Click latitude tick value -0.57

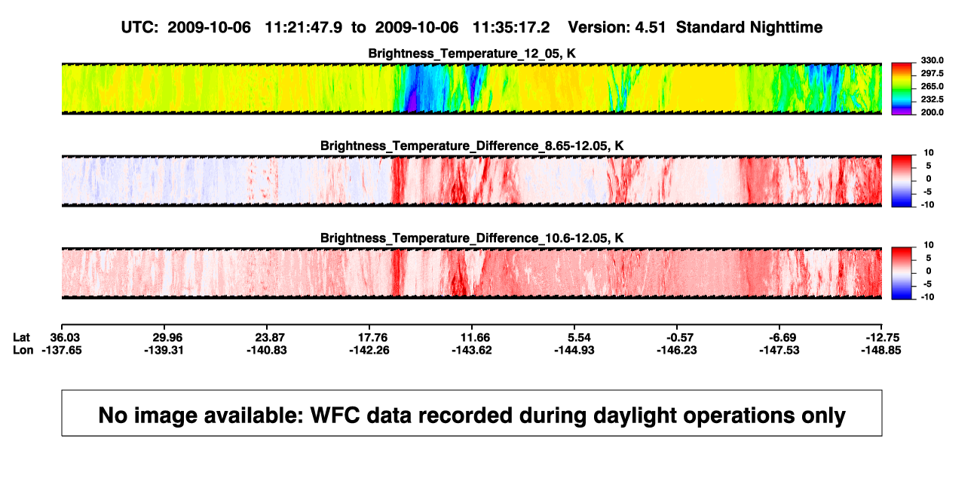coord(678,337)
